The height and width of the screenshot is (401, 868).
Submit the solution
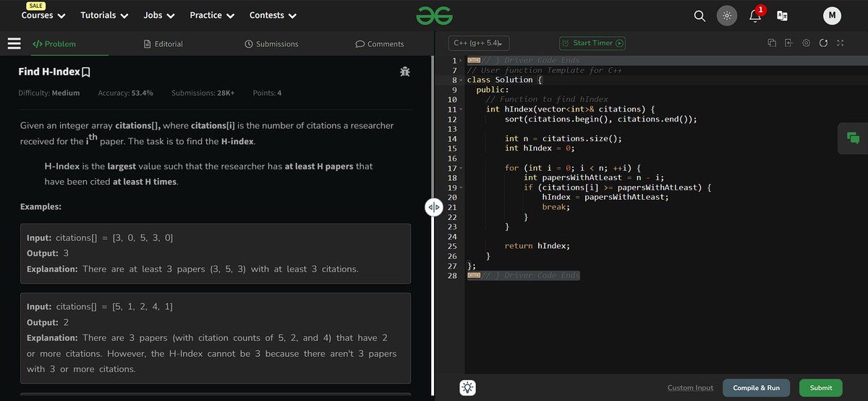(821, 388)
